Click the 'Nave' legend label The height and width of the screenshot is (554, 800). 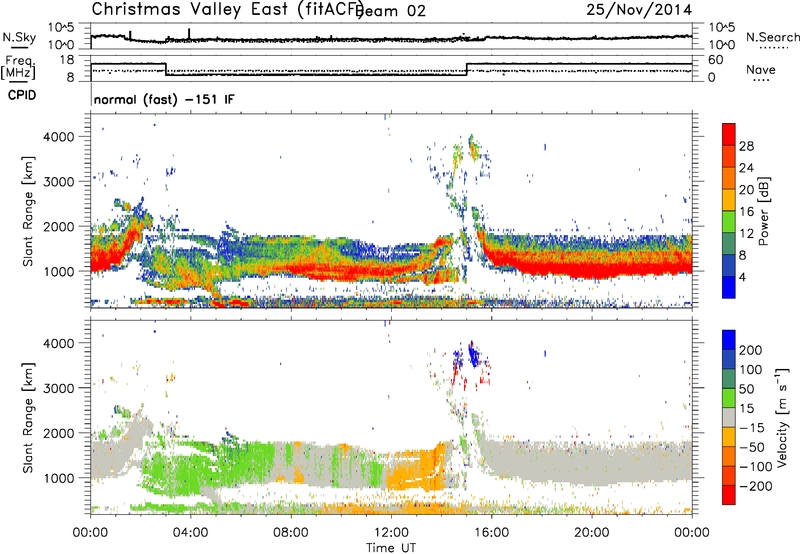coord(760,70)
